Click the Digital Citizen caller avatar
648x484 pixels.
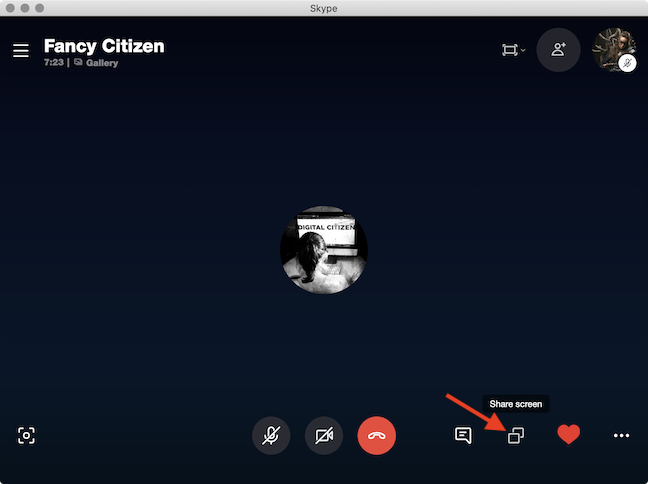click(324, 250)
